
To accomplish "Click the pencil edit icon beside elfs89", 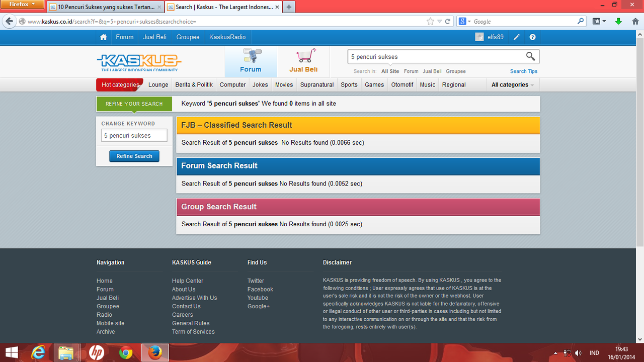I will (x=517, y=37).
